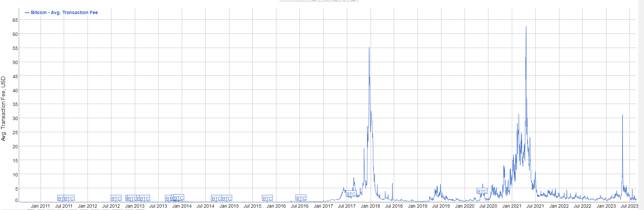The height and width of the screenshot is (210, 644).
Task: Click the 40 value on the y-axis
Action: point(15,91)
